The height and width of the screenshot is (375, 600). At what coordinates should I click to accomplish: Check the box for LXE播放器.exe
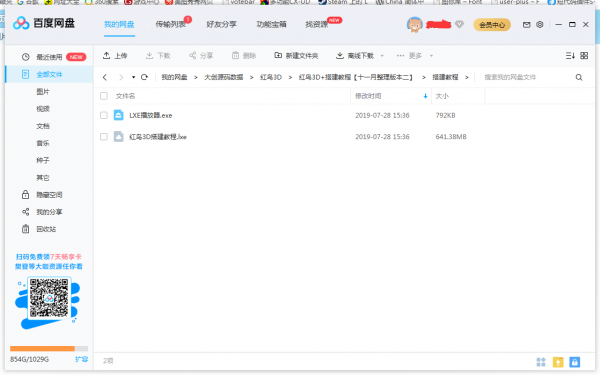pos(104,115)
